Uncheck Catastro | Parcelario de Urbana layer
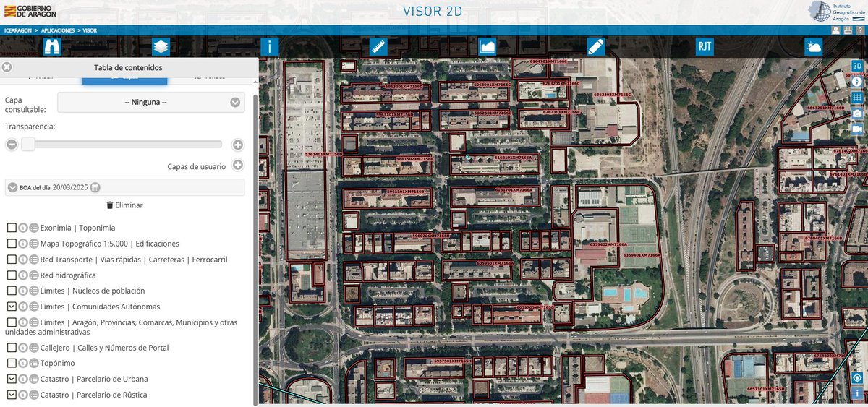 click(x=12, y=379)
